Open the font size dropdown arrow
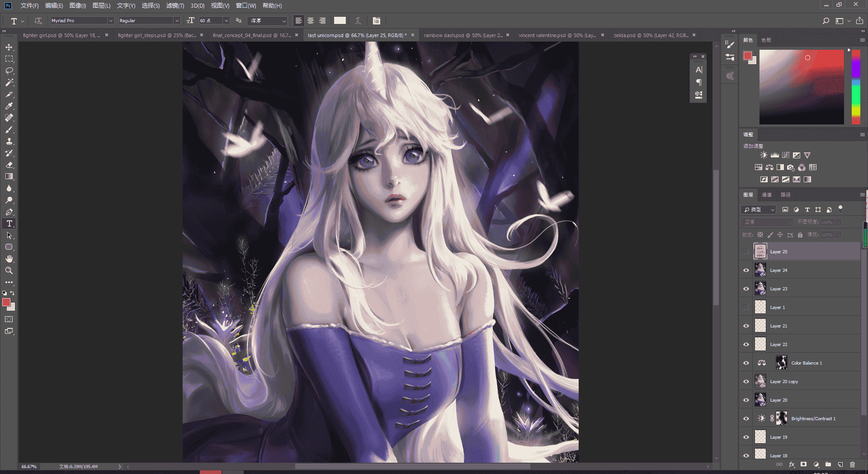The width and height of the screenshot is (868, 474). pos(226,21)
